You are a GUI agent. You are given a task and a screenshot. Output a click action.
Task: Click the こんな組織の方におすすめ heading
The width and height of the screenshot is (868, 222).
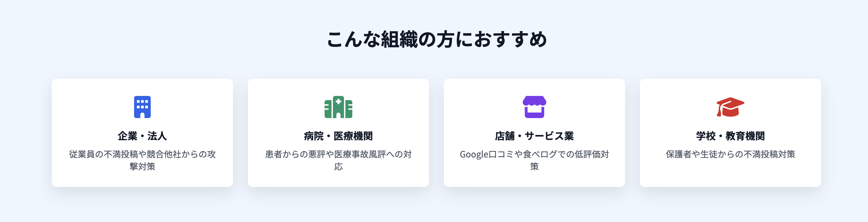click(437, 39)
